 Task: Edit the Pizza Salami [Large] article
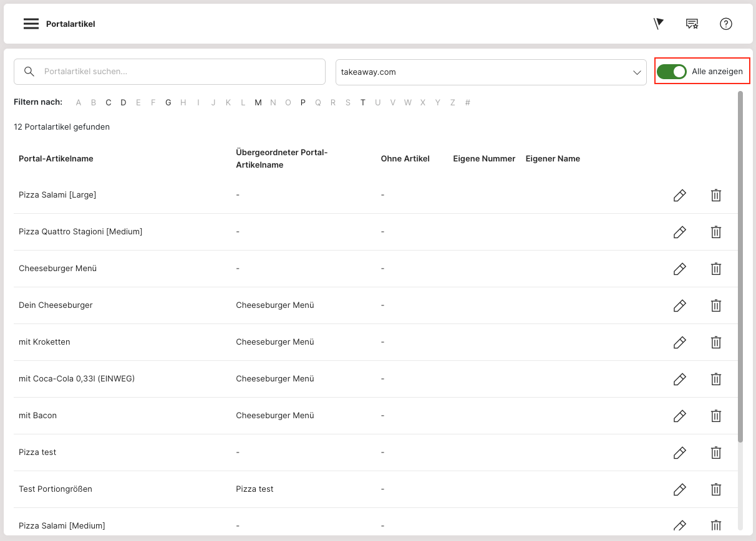pos(679,195)
